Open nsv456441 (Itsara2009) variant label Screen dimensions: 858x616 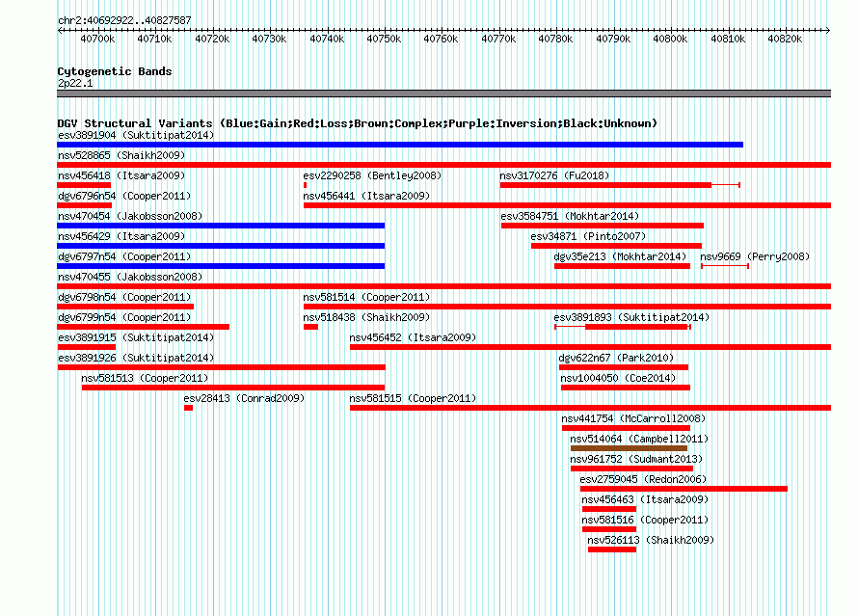[x=366, y=196]
